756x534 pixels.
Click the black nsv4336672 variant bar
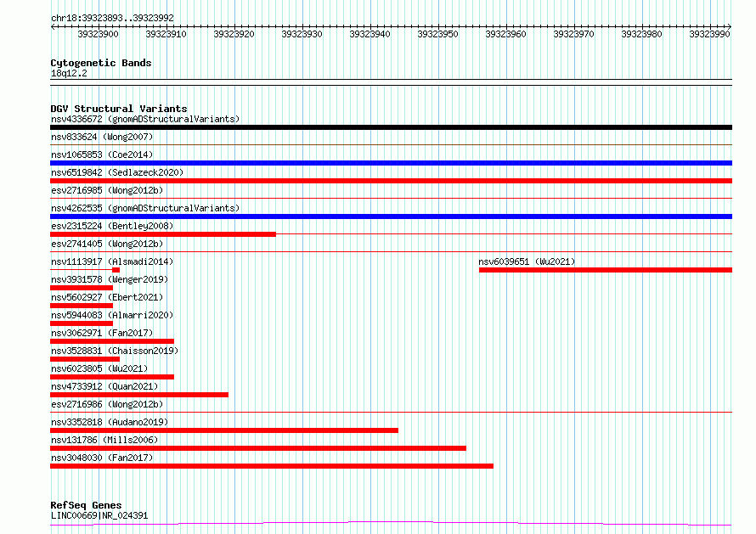click(391, 127)
